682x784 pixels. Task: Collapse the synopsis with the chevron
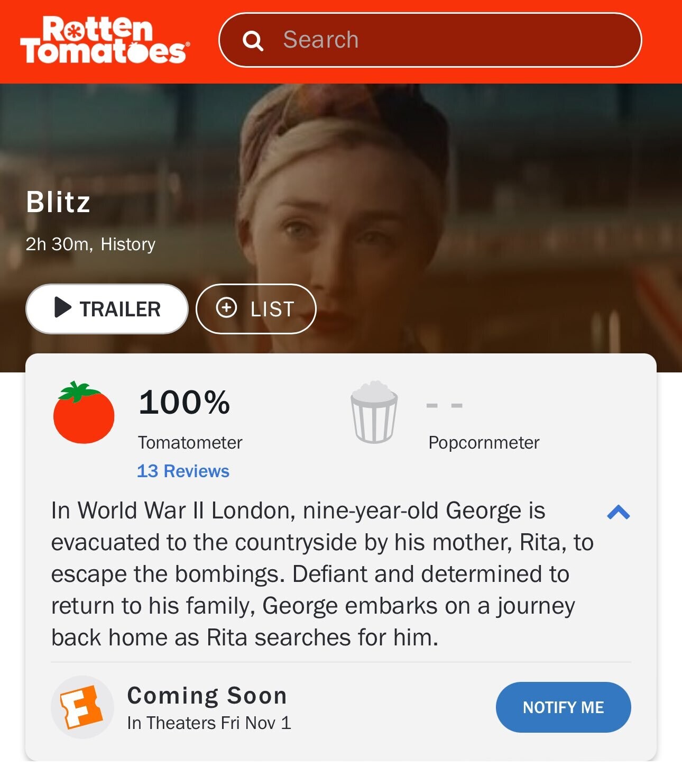pyautogui.click(x=618, y=512)
